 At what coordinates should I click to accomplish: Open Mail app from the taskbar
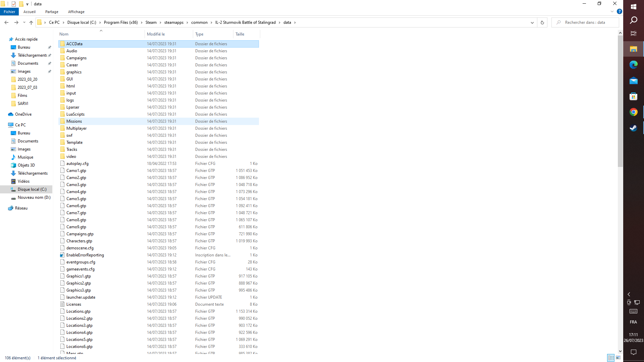[633, 81]
